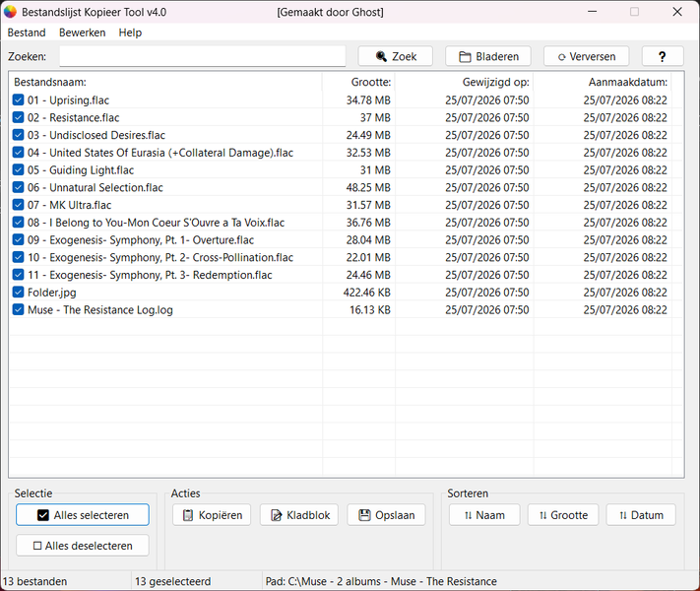
Task: Focus the Zoeken search field
Action: point(203,56)
